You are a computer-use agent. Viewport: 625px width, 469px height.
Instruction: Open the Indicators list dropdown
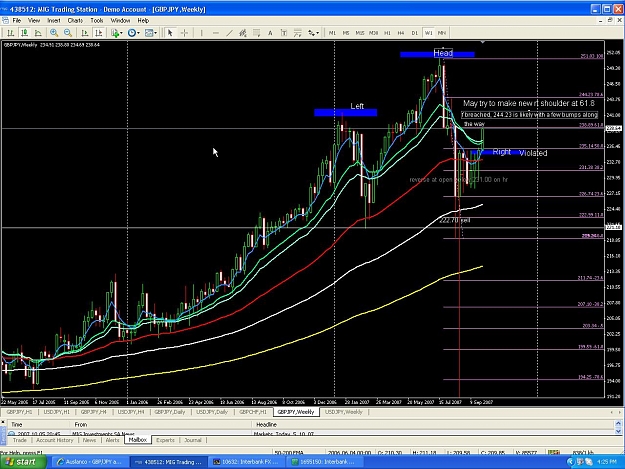pos(117,33)
